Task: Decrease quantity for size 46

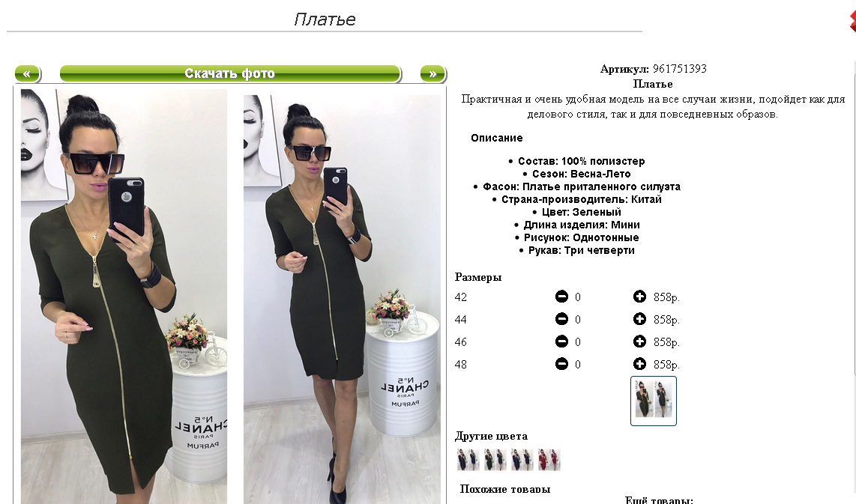Action: 561,341
